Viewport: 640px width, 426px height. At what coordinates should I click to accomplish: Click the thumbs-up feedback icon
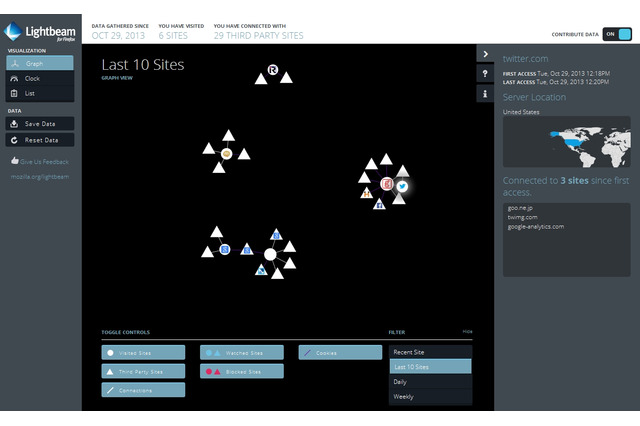tap(14, 160)
